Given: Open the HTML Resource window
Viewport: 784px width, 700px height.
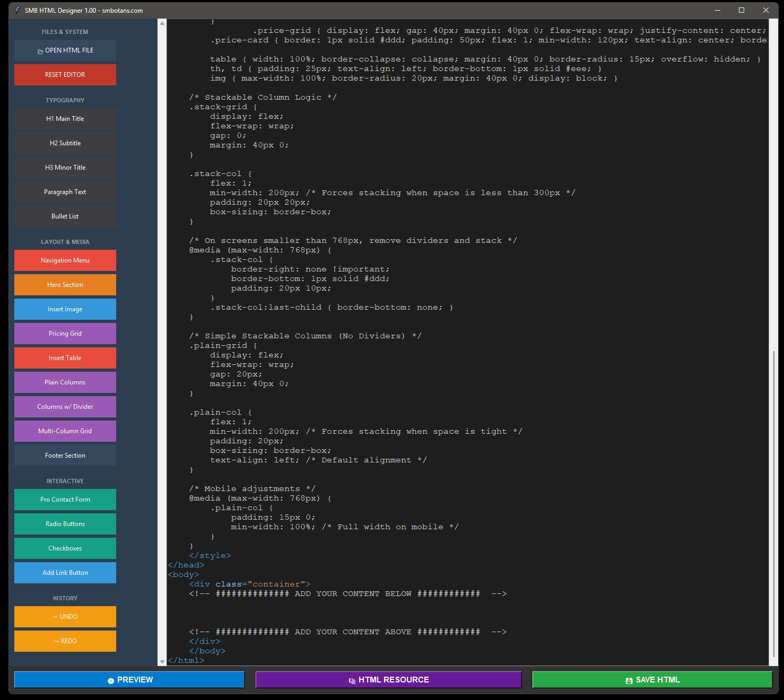Looking at the screenshot, I should (388, 680).
